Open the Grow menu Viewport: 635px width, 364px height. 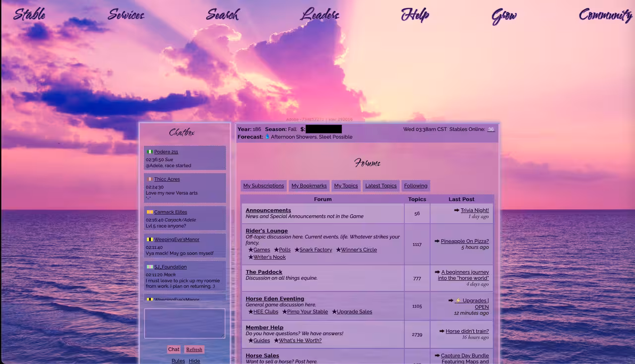click(x=504, y=16)
